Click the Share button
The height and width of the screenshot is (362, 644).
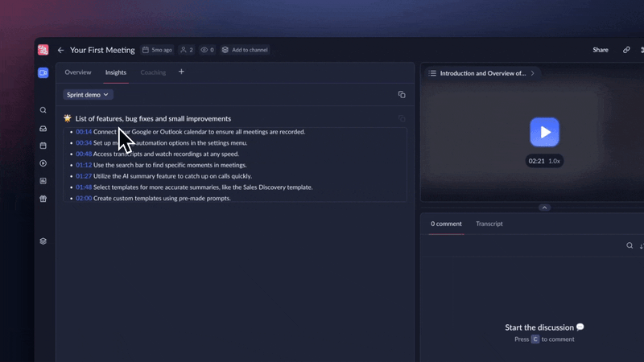[601, 50]
